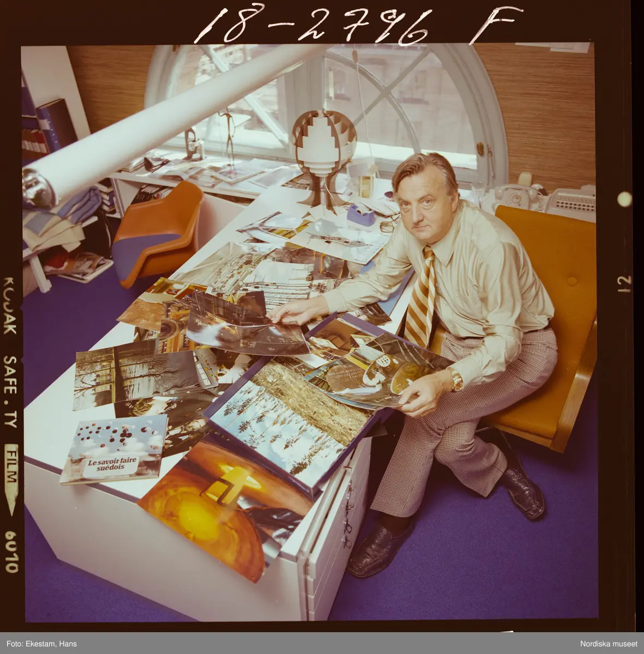Screen dimensions: 644x654
Task: Click the 'Foto: Ekestam, Hans' credit text
Action: click(40, 644)
